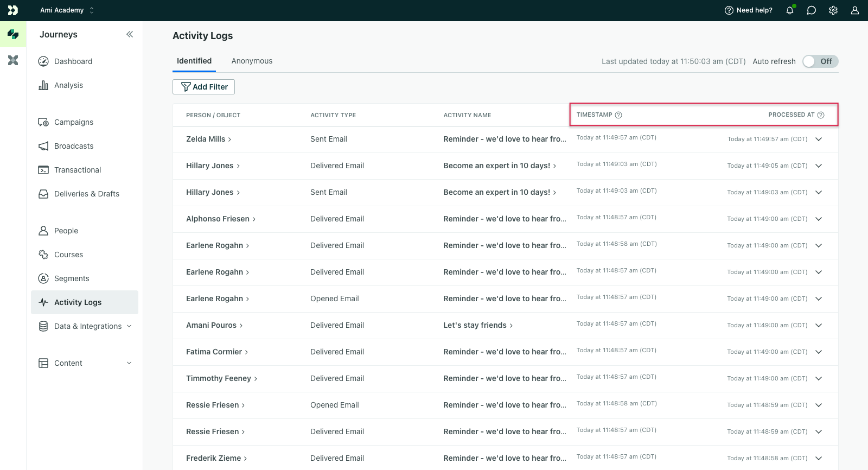Click the user account profile icon

pyautogui.click(x=855, y=10)
